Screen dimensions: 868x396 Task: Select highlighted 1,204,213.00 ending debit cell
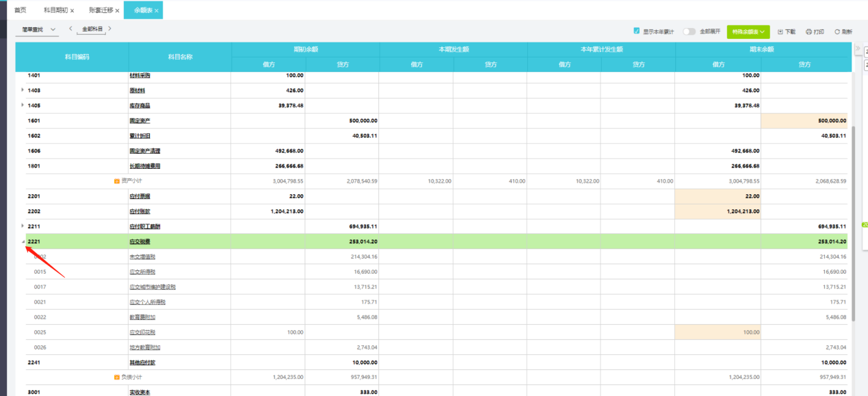[x=718, y=211]
